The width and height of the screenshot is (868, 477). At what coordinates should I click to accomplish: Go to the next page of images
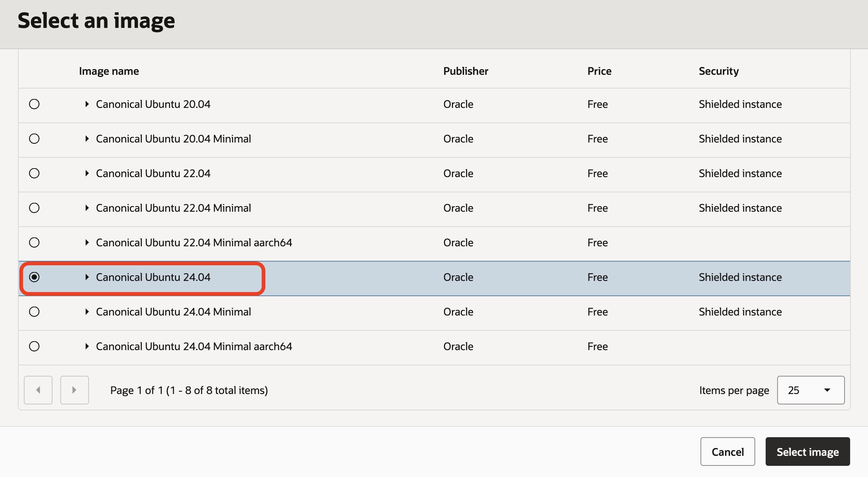74,390
